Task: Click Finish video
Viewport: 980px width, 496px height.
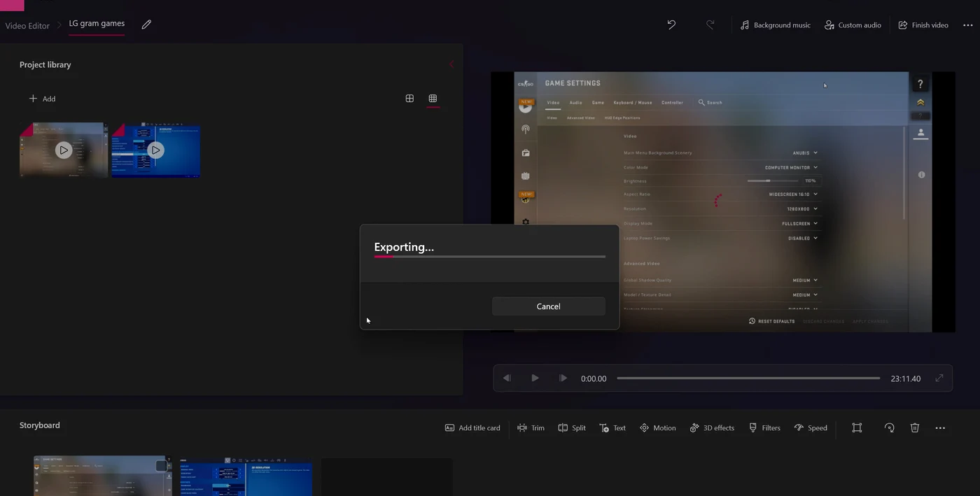Action: 923,25
